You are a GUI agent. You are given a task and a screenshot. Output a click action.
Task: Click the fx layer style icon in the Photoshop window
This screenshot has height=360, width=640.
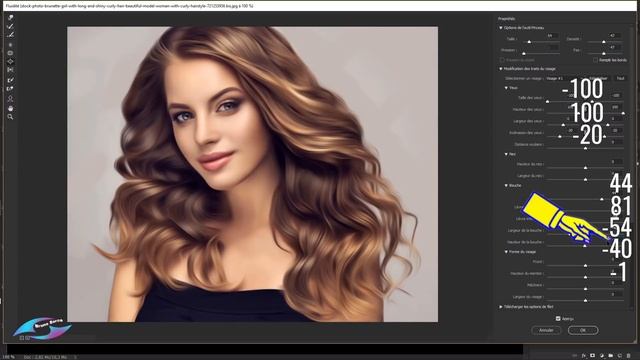(x=584, y=356)
